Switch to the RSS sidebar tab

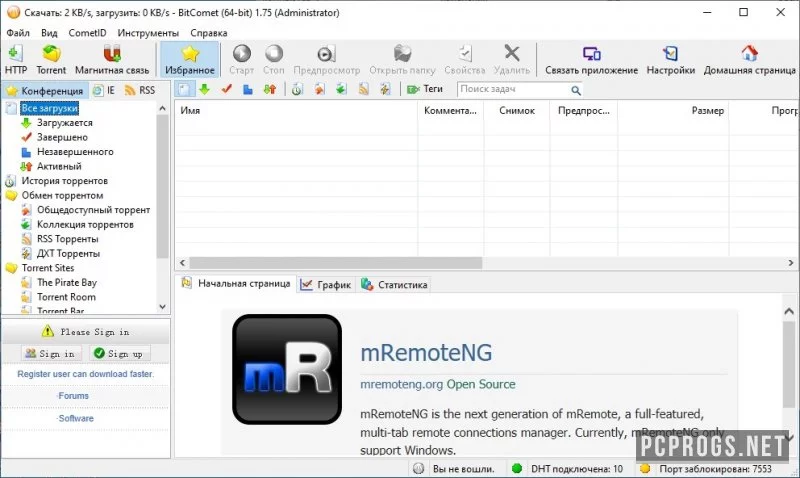(140, 90)
